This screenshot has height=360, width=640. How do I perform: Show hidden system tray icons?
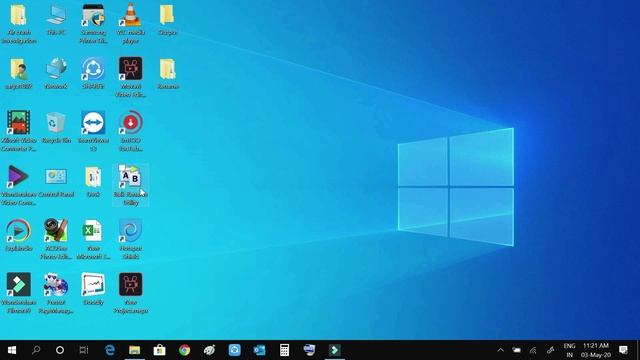pyautogui.click(x=500, y=350)
